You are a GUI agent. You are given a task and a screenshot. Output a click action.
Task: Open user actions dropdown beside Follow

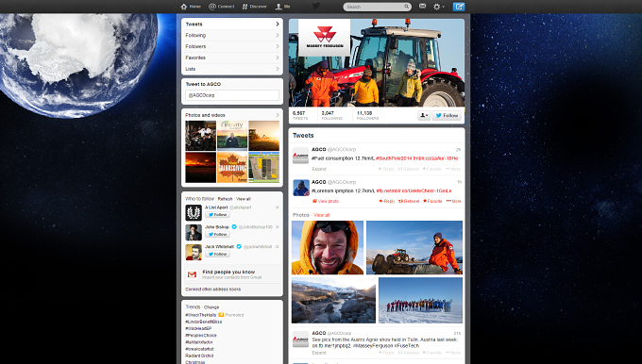(424, 115)
